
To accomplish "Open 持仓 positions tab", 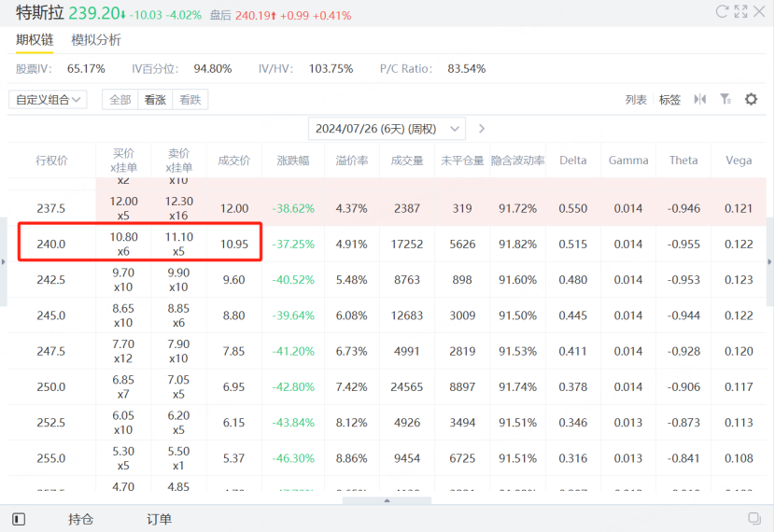I will (80, 519).
